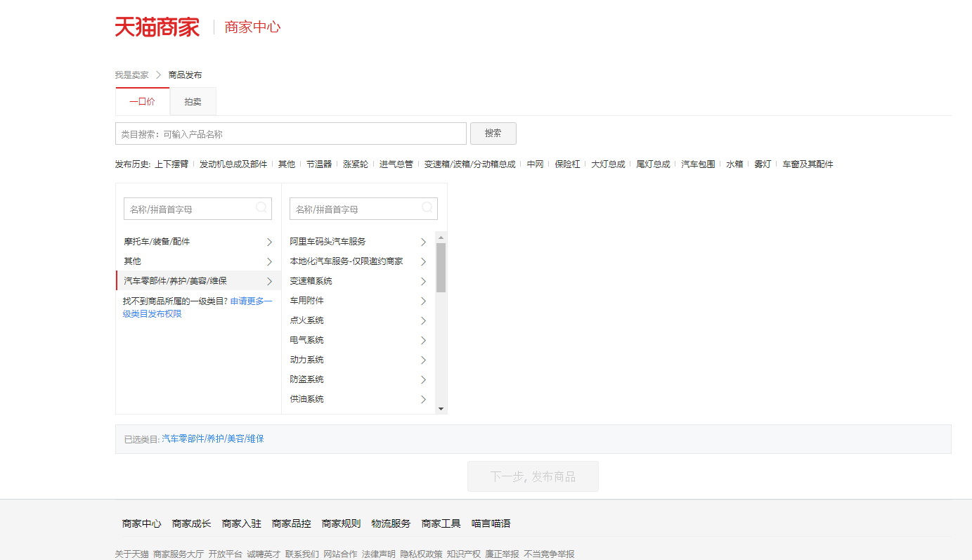Viewport: 972px width, 560px height.
Task: Select 汽车包围 from publish history
Action: pyautogui.click(x=698, y=164)
